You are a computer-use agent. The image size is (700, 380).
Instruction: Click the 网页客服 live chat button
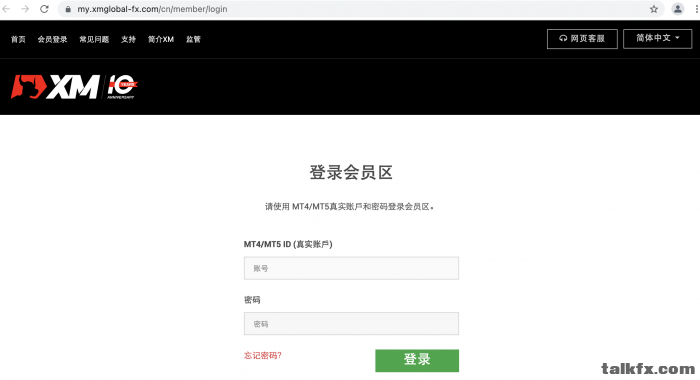(582, 39)
